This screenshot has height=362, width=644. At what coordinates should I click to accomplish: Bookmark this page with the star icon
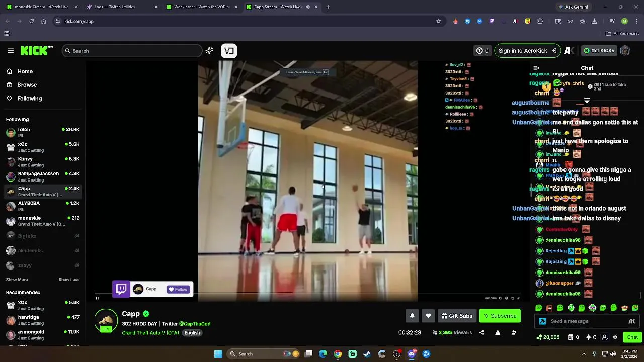coord(439,21)
